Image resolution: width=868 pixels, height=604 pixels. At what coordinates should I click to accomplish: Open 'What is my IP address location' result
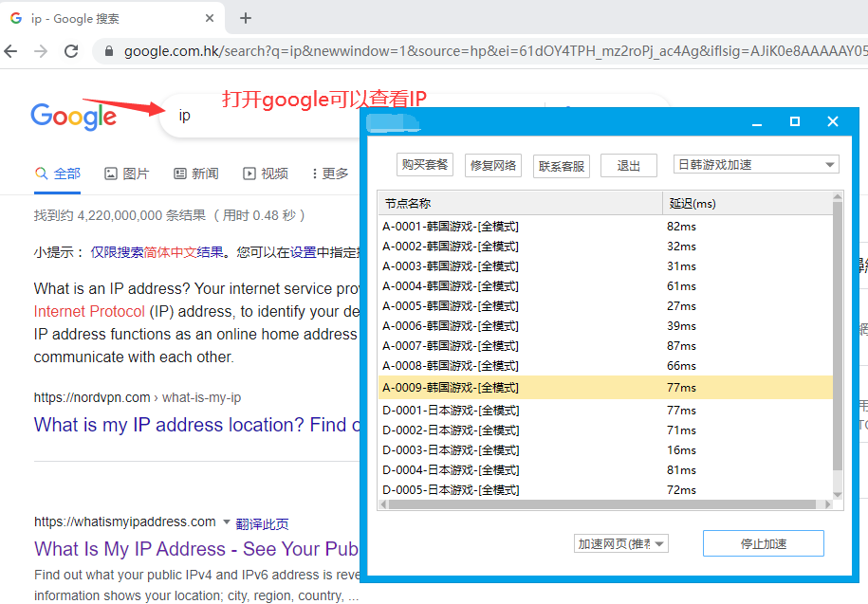[x=196, y=425]
